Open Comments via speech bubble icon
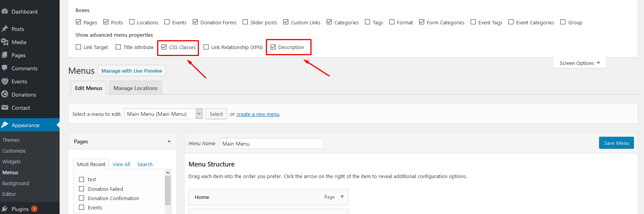Screen dimensions: 644x214 pyautogui.click(x=5, y=68)
